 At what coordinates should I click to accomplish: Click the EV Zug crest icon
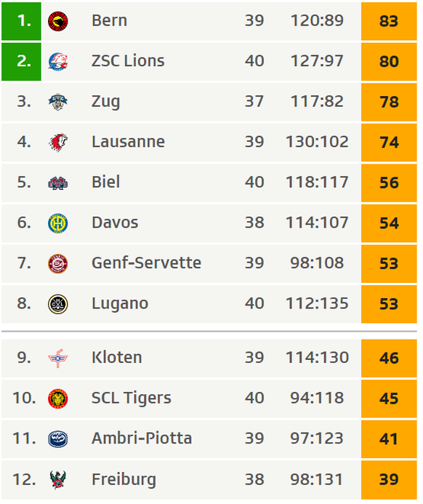click(58, 102)
